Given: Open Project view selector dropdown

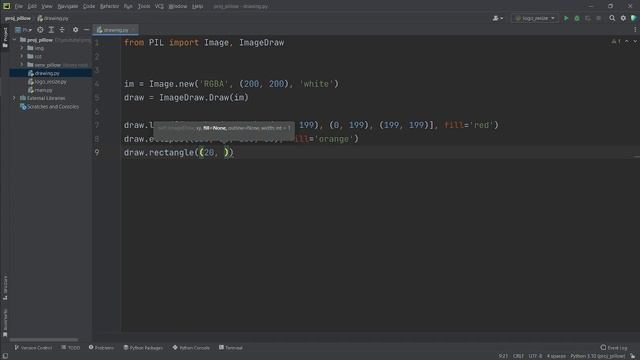Looking at the screenshot, I should tap(24, 30).
